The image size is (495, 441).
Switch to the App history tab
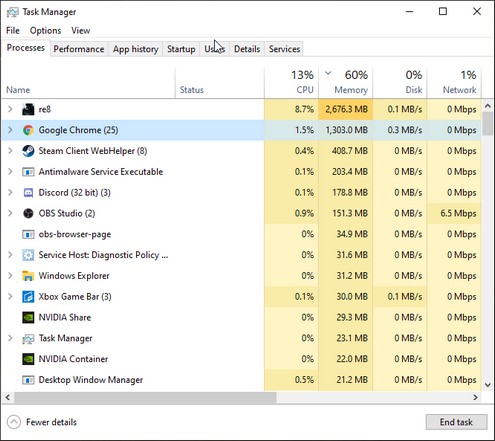point(135,49)
